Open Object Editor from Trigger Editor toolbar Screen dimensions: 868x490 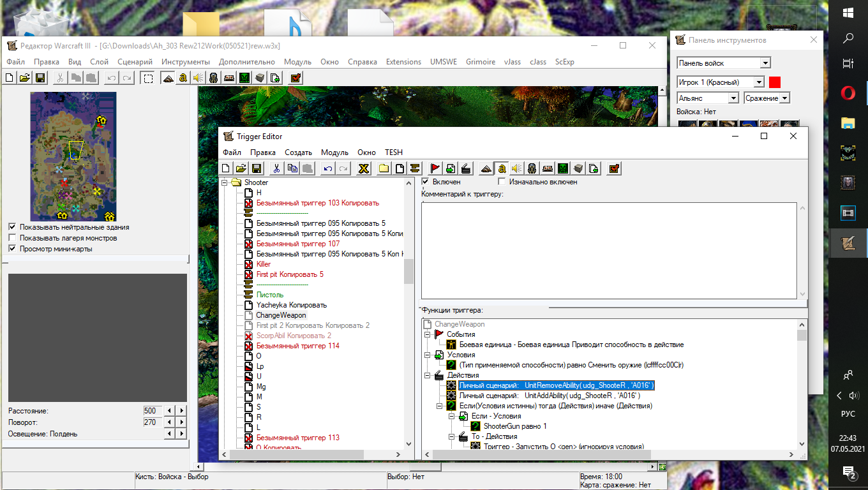click(x=532, y=168)
